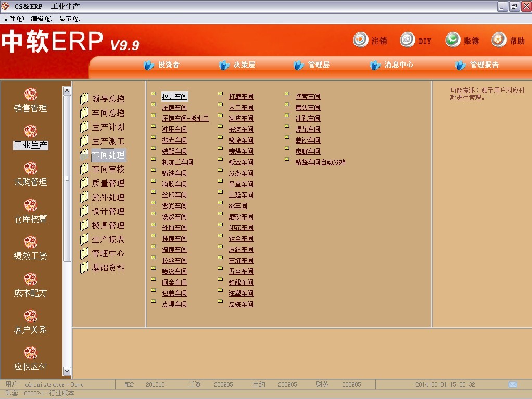Open the 精整车间自动分摊 link

point(320,162)
